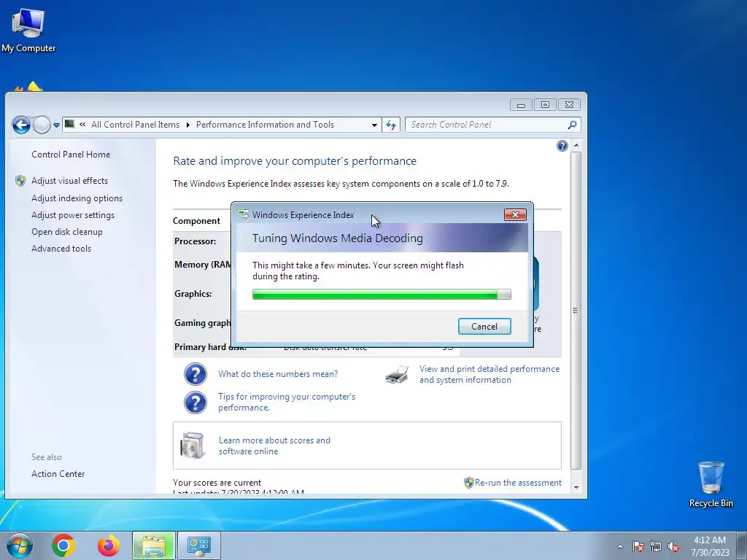This screenshot has width=747, height=560.
Task: Click scrollbar down arrow in Control Panel
Action: (576, 488)
